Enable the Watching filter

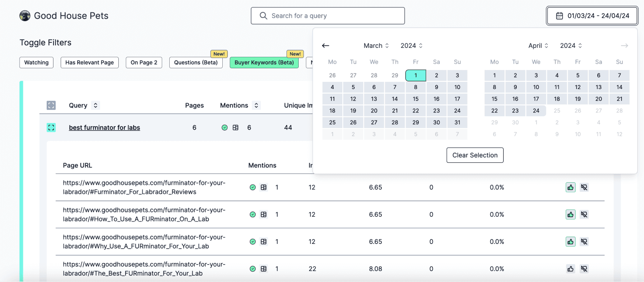tap(36, 62)
